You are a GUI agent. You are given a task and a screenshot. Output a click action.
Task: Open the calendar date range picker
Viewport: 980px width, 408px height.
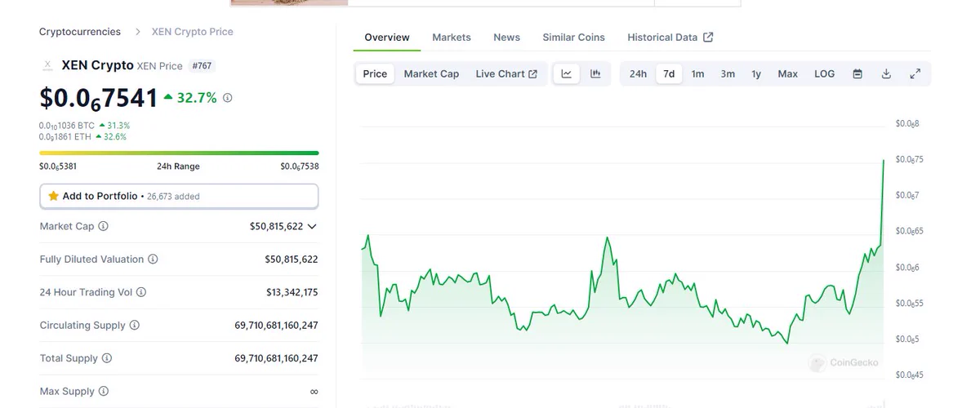[857, 73]
